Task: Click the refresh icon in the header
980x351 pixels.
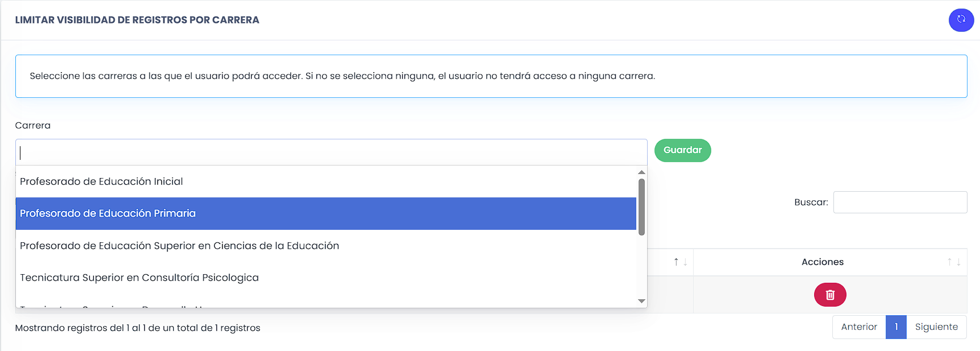Action: 961,20
